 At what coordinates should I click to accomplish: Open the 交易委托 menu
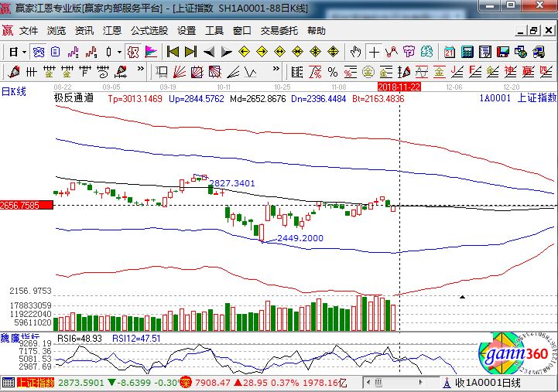pos(279,31)
